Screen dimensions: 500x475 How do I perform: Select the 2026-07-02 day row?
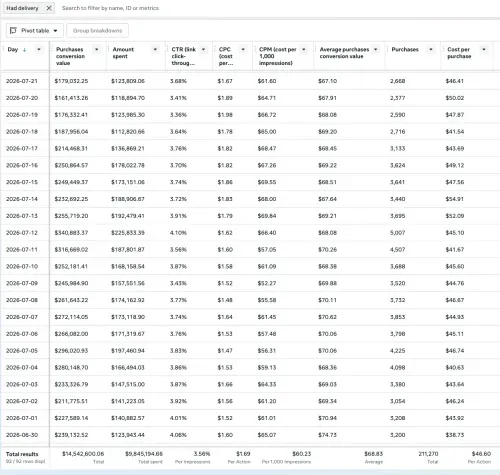tap(250, 401)
